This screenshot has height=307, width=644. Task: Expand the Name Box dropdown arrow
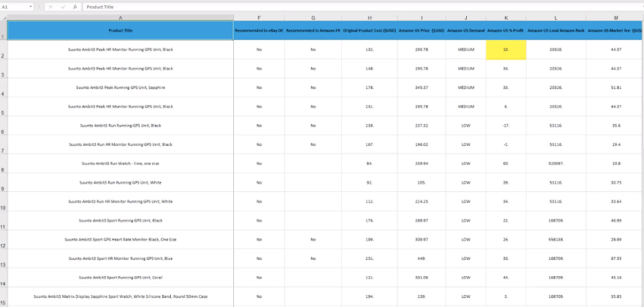31,7
